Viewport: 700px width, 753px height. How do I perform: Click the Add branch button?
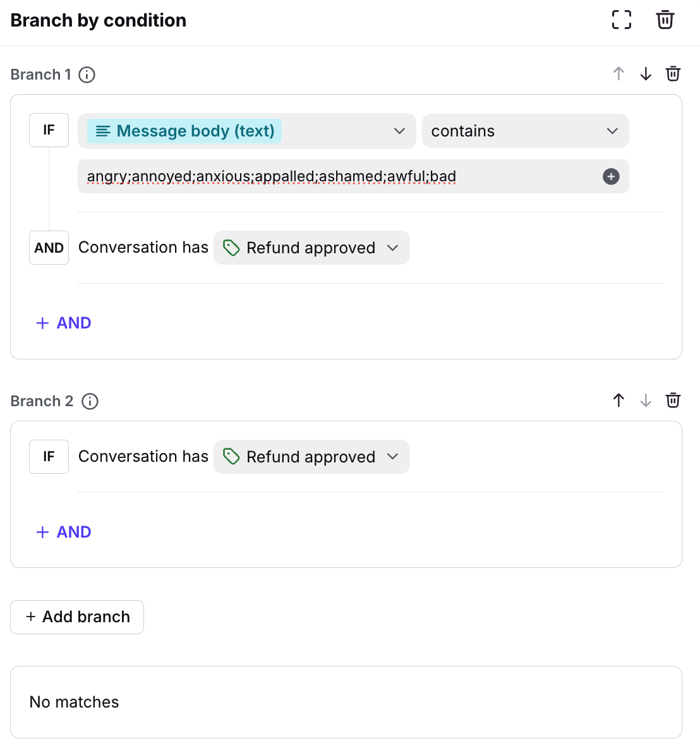(x=77, y=617)
